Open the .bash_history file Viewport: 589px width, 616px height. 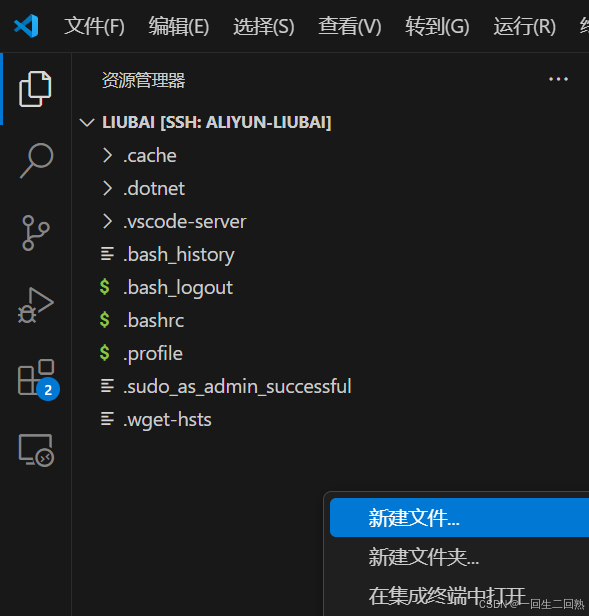point(178,255)
